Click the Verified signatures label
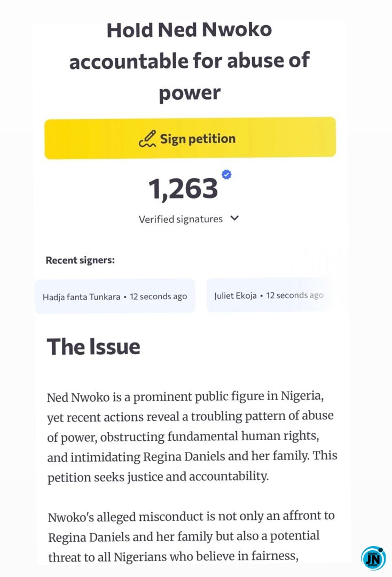This screenshot has width=392, height=577. (181, 219)
